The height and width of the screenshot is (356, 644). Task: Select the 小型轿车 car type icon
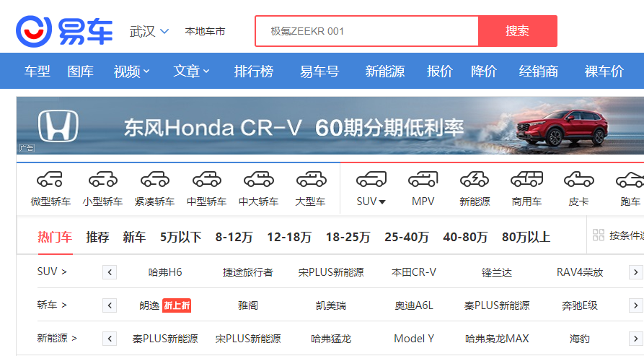(x=102, y=180)
